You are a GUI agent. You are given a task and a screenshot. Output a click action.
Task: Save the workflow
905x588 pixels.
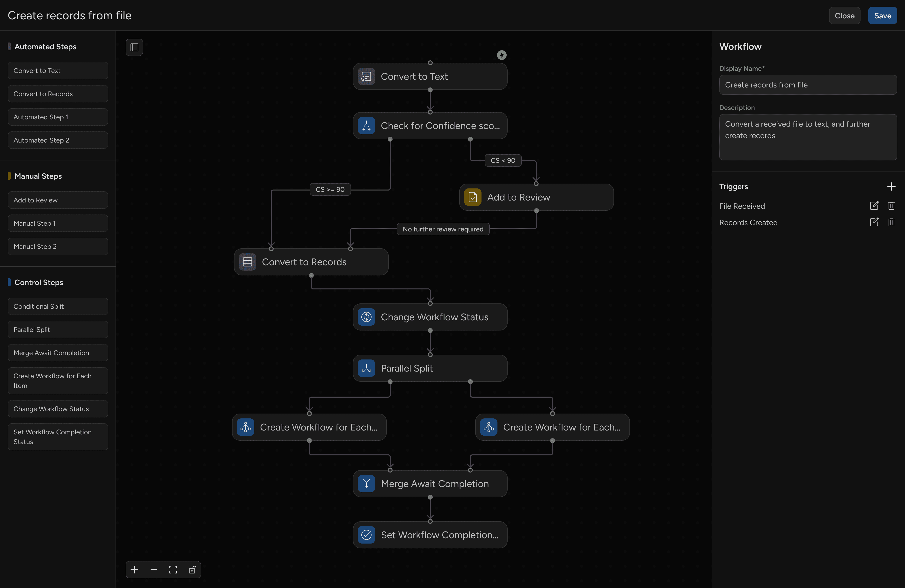tap(882, 16)
